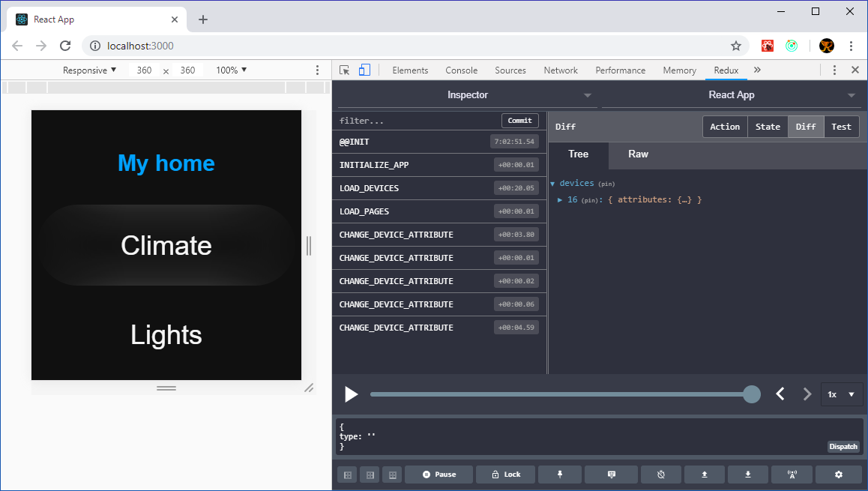Dock Redux monitor to bottom layout icon

393,475
